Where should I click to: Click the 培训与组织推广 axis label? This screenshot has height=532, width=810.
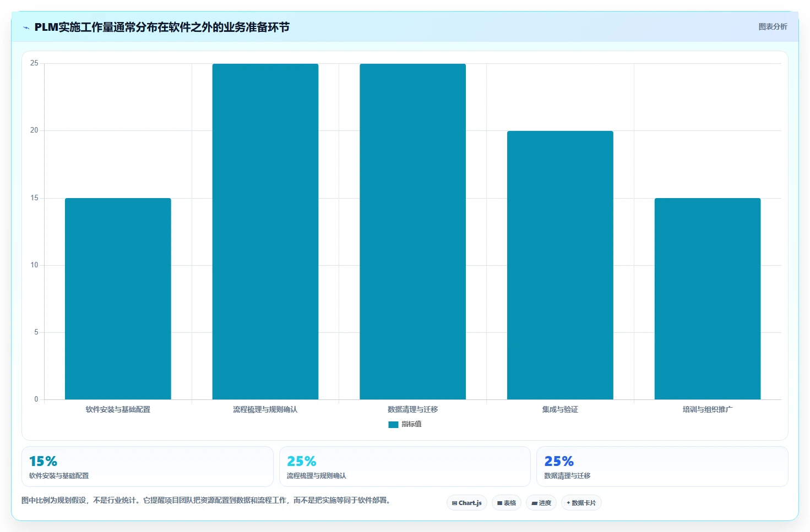tap(708, 409)
